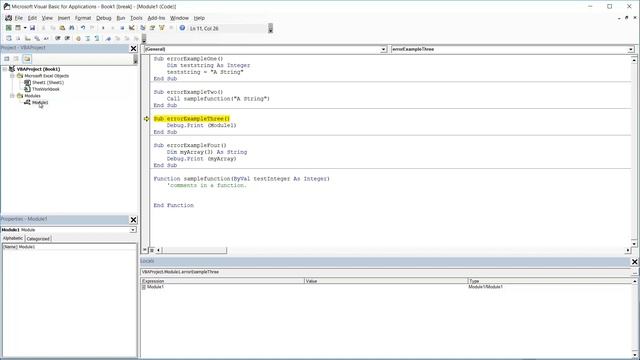Open the Run menu
The height and width of the screenshot is (360, 640).
(121, 18)
